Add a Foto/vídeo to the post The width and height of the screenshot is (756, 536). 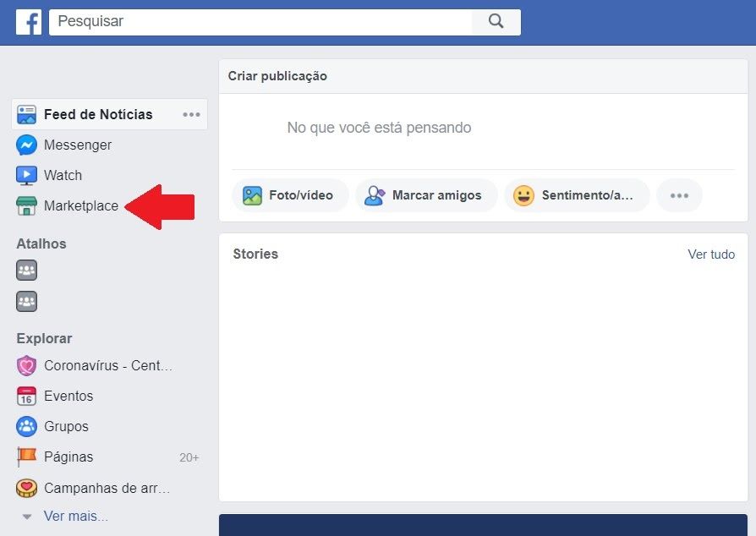tap(290, 195)
